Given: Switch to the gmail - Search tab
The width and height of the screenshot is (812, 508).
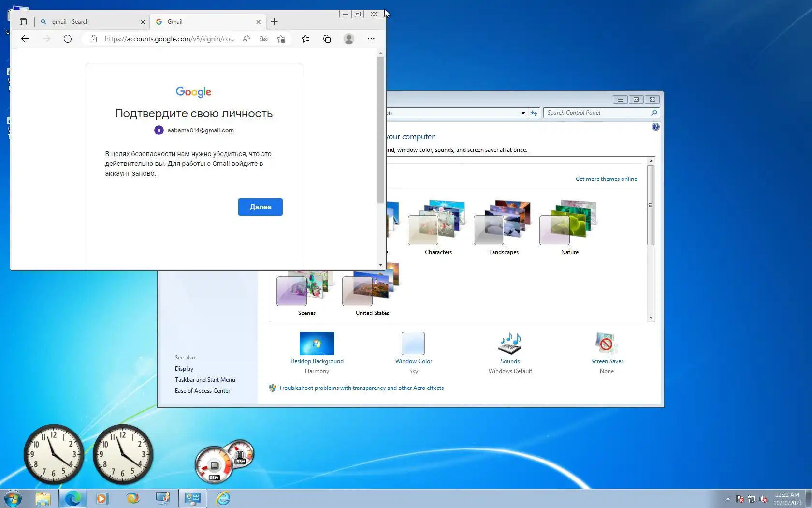Looking at the screenshot, I should click(93, 22).
